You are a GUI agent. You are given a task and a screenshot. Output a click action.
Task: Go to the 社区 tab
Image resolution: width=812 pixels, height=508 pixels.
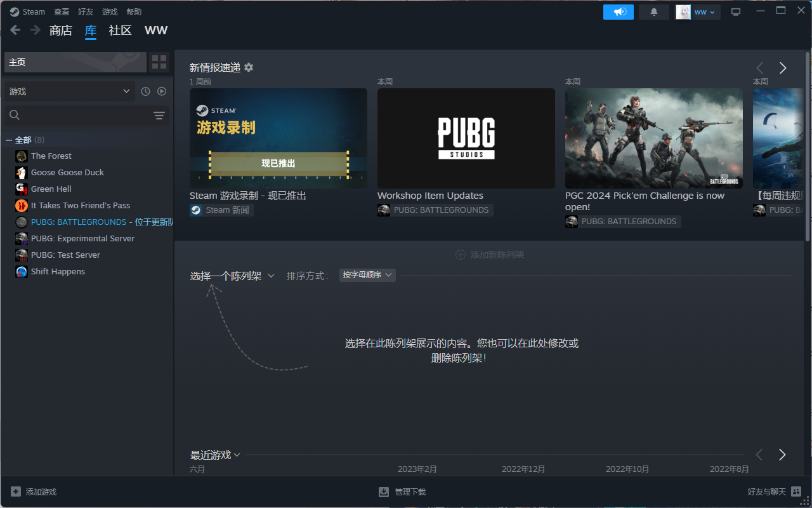[x=121, y=30]
